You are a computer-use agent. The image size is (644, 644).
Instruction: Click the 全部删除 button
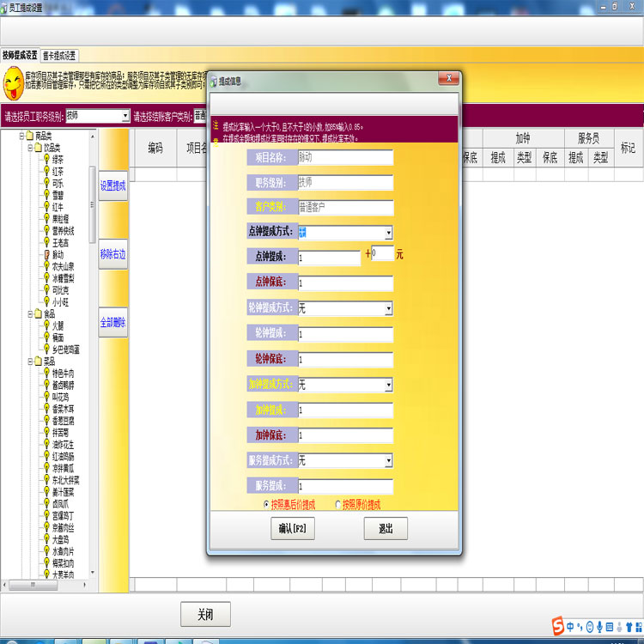[x=113, y=322]
